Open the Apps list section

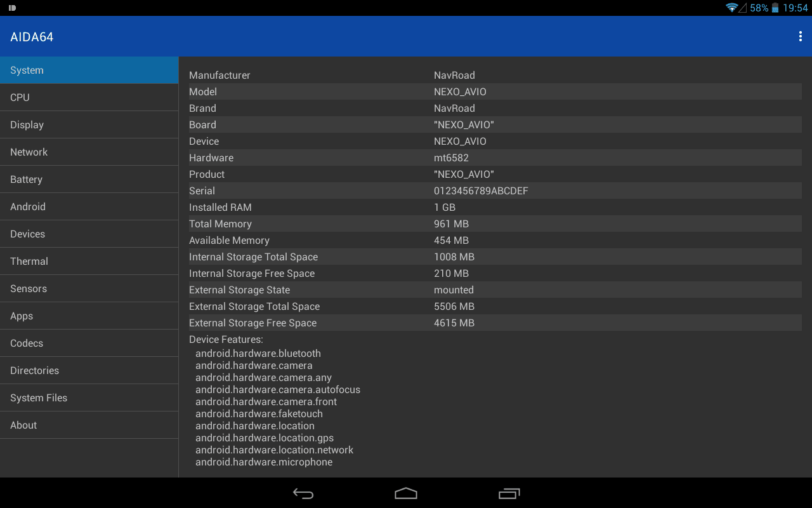coord(89,316)
